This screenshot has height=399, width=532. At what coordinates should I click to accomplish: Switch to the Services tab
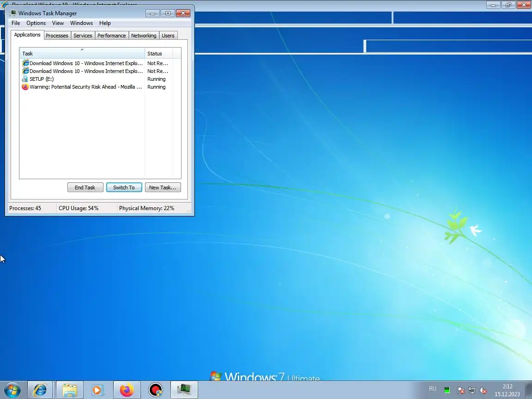(x=83, y=36)
